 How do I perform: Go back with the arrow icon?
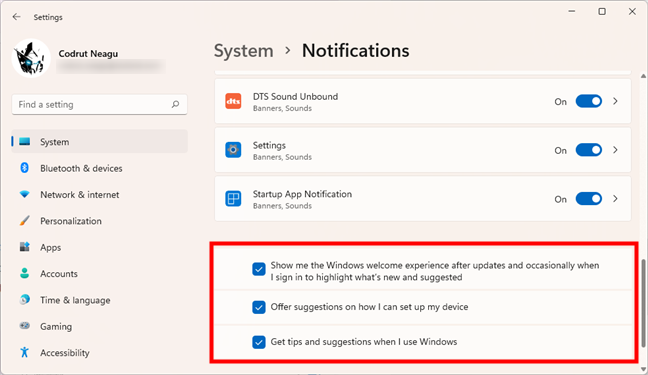tap(17, 17)
